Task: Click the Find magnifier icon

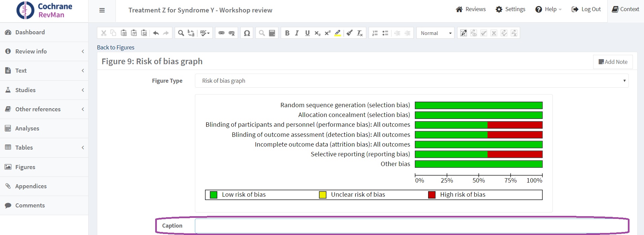Action: 181,33
